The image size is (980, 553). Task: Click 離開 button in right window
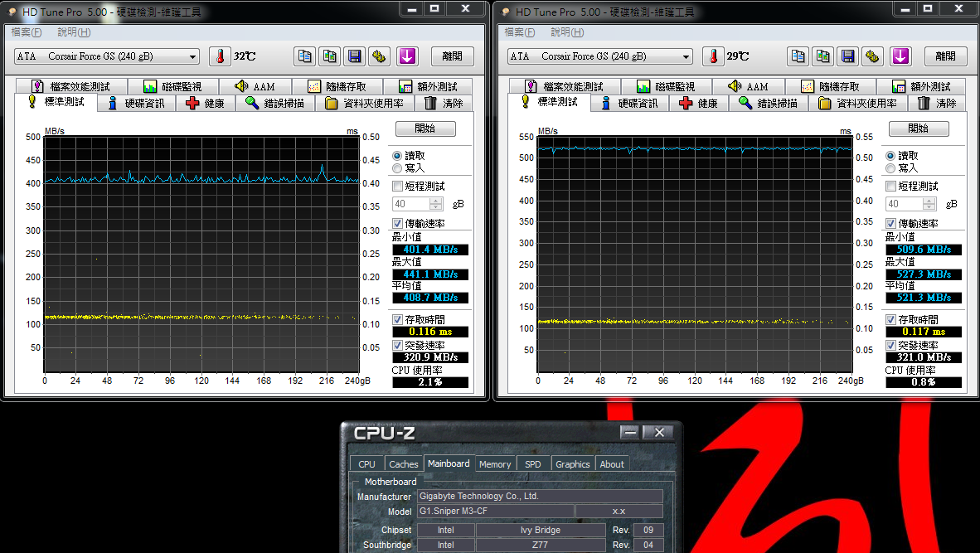[x=946, y=56]
